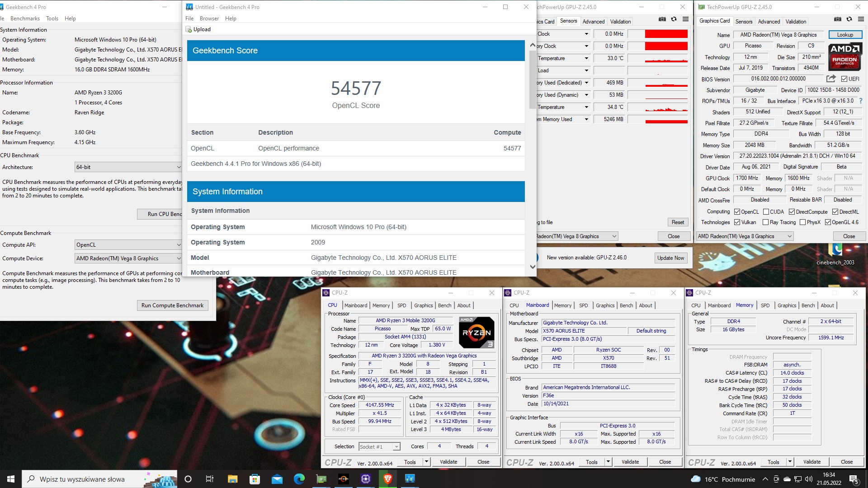The image size is (868, 488).
Task: Click Reset button in GPU-Z Sensors window
Action: 678,222
